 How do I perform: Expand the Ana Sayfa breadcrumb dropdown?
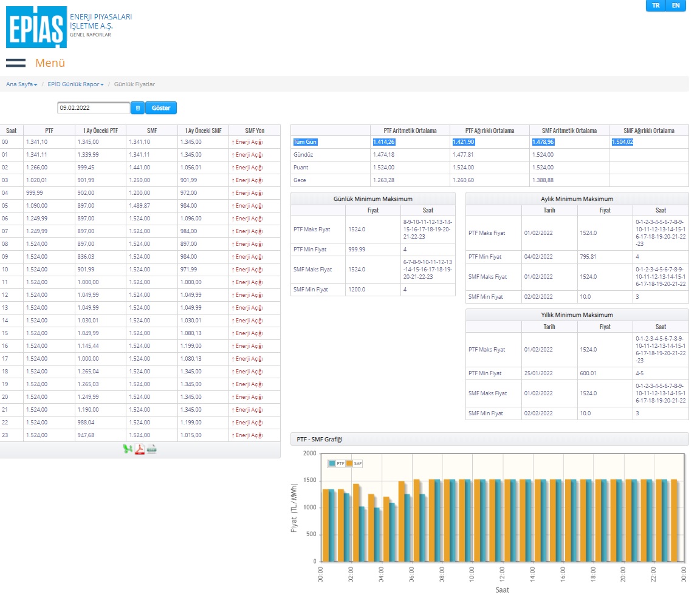(21, 84)
